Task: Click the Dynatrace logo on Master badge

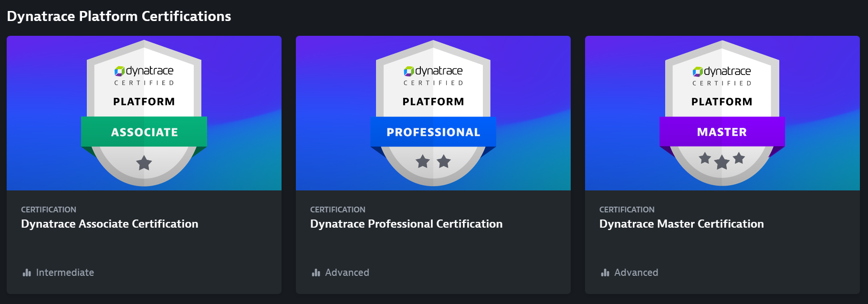Action: point(722,72)
